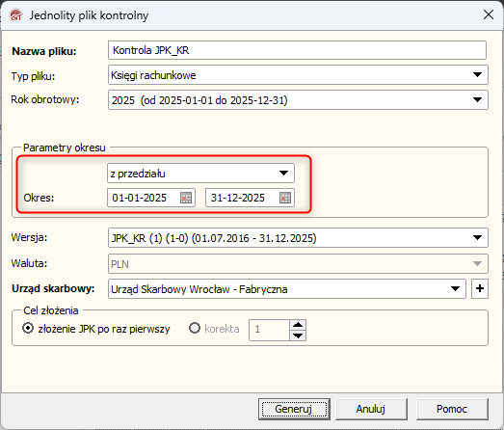Expand the z przedziału period dropdown

(x=283, y=173)
